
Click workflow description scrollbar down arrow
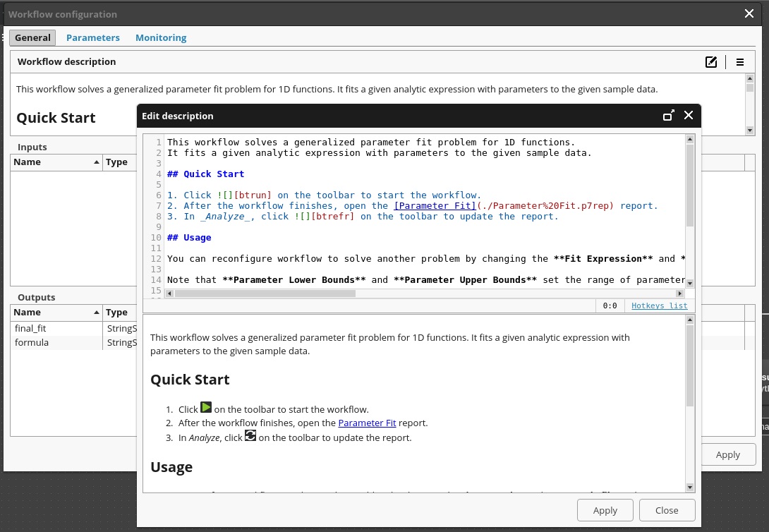point(749,130)
